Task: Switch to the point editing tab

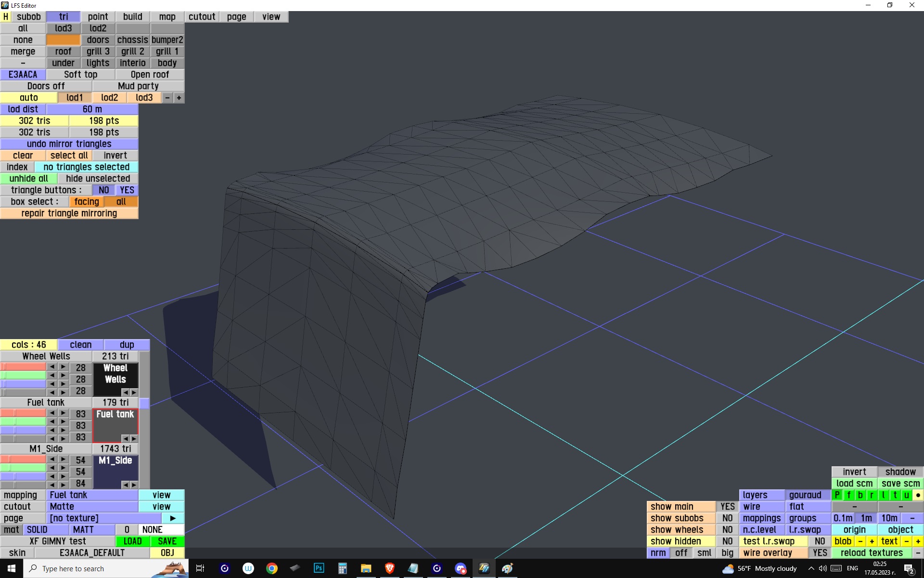Action: 98,16
